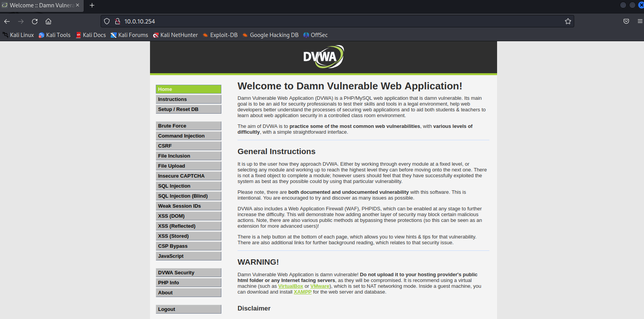The height and width of the screenshot is (319, 644).
Task: Click the DVWA logo banner
Action: [323, 57]
